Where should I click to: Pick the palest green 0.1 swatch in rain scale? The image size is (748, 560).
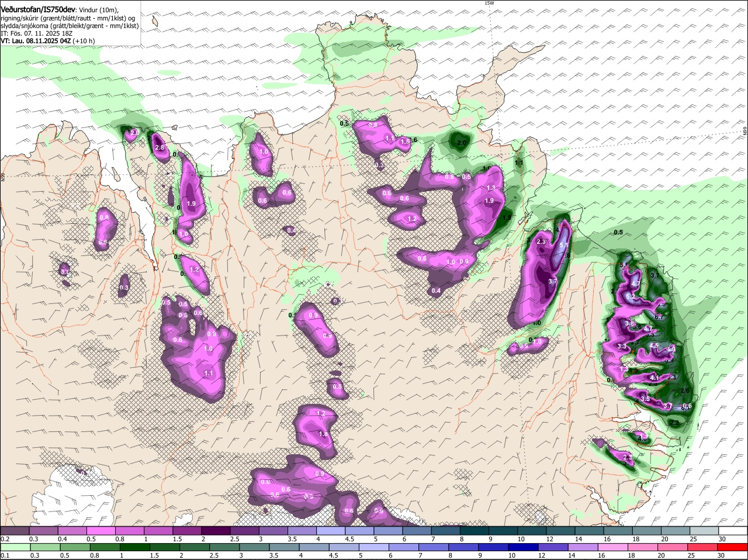pos(15,548)
